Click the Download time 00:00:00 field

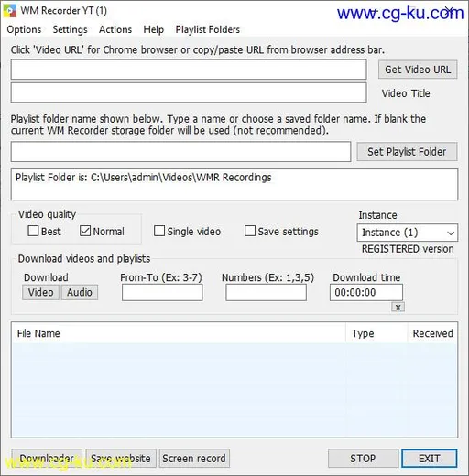pyautogui.click(x=366, y=292)
